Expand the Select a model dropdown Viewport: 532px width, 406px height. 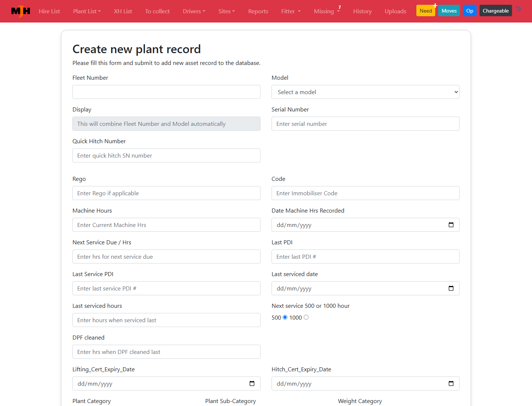pyautogui.click(x=365, y=92)
